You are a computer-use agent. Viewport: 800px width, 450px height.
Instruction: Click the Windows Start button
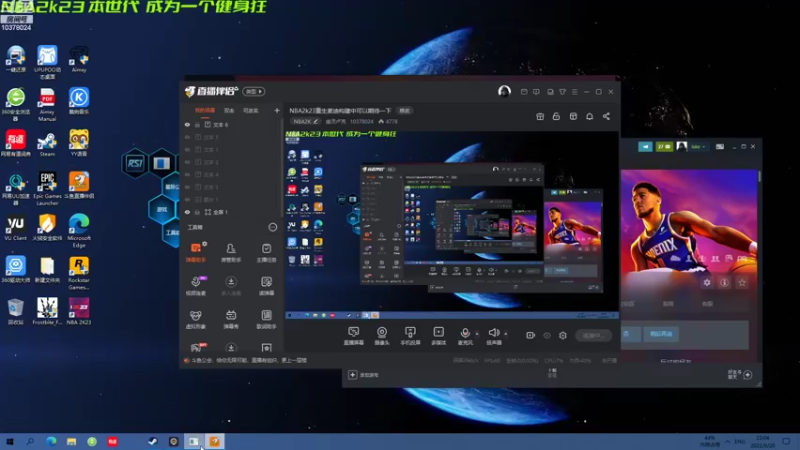pos(10,441)
